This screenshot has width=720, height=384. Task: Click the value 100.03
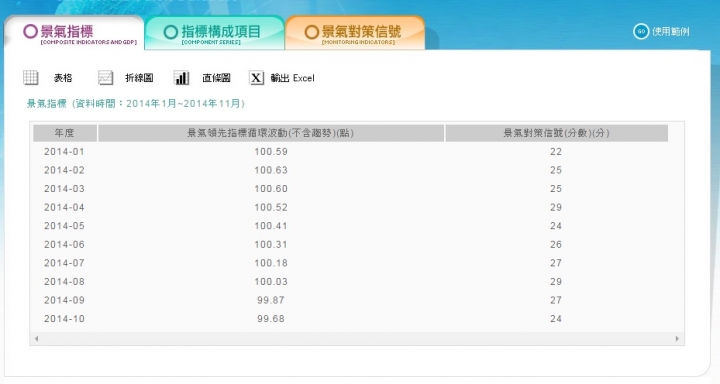[x=271, y=282]
